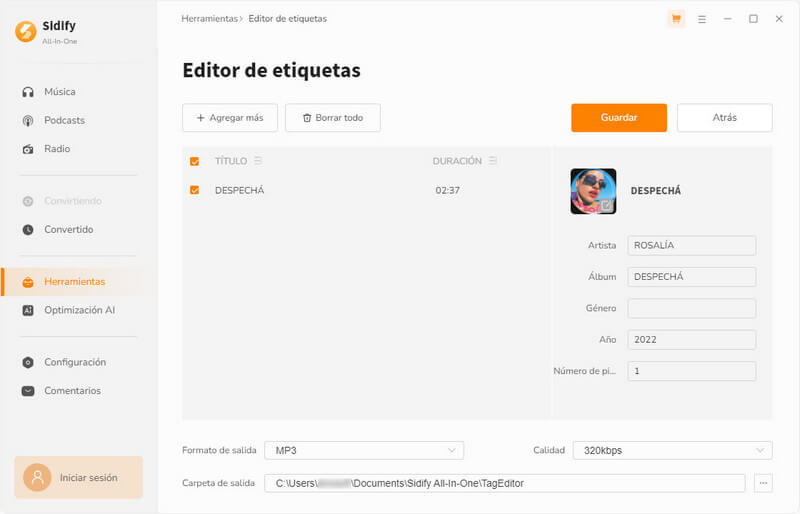800x514 pixels.
Task: Go to Podcasts section
Action: [64, 120]
